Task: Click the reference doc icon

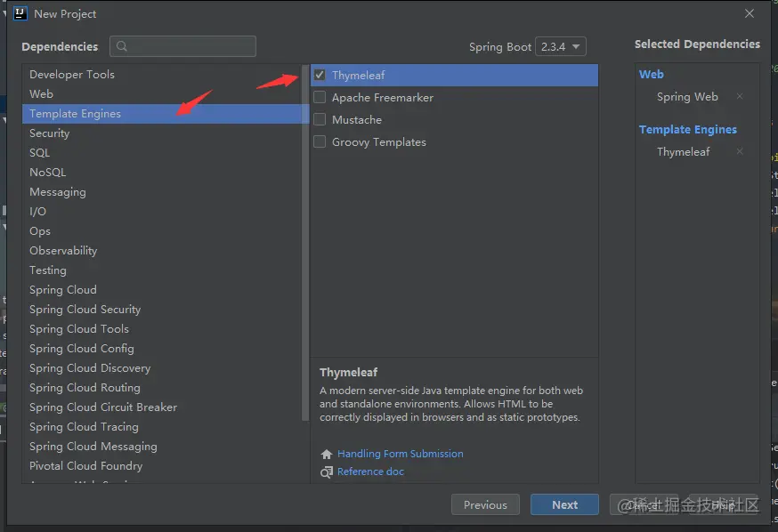Action: click(327, 472)
